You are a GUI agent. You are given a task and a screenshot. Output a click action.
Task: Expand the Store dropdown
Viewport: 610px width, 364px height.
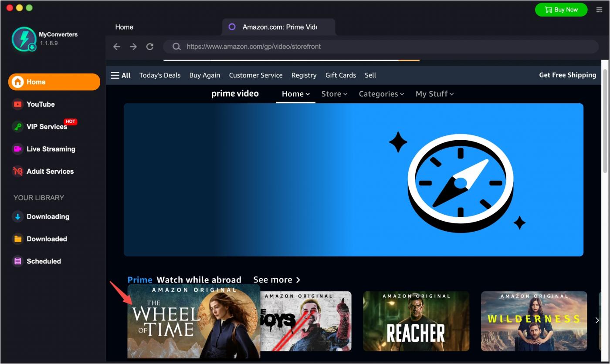coord(334,94)
